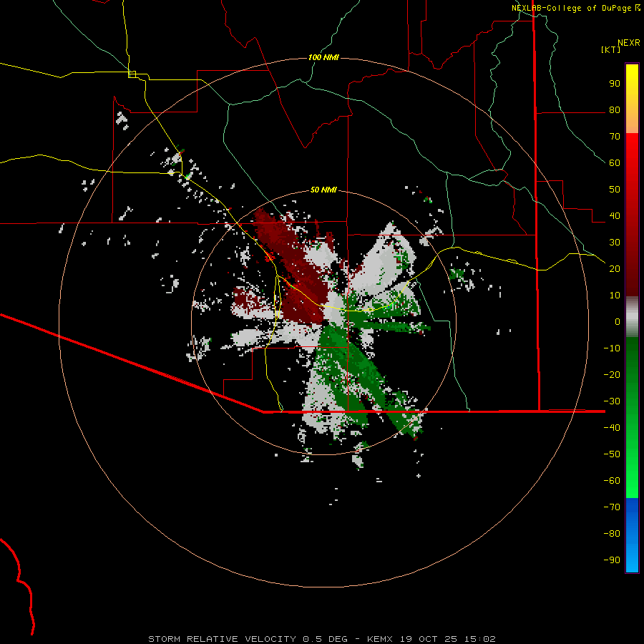
Task: Click the NEXR label above color scale
Action: (x=629, y=43)
